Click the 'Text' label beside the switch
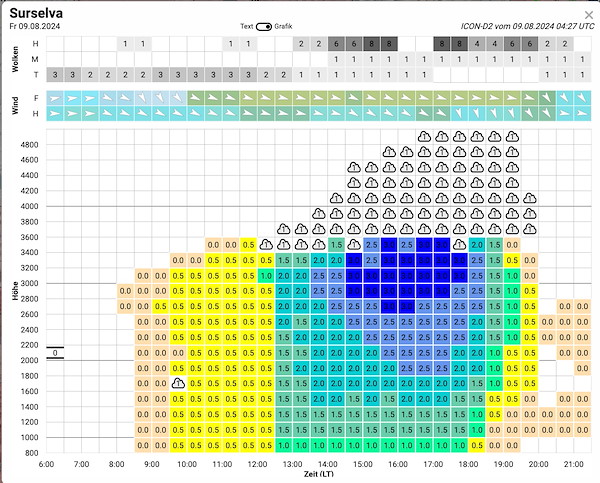The height and width of the screenshot is (483, 600). click(x=246, y=26)
